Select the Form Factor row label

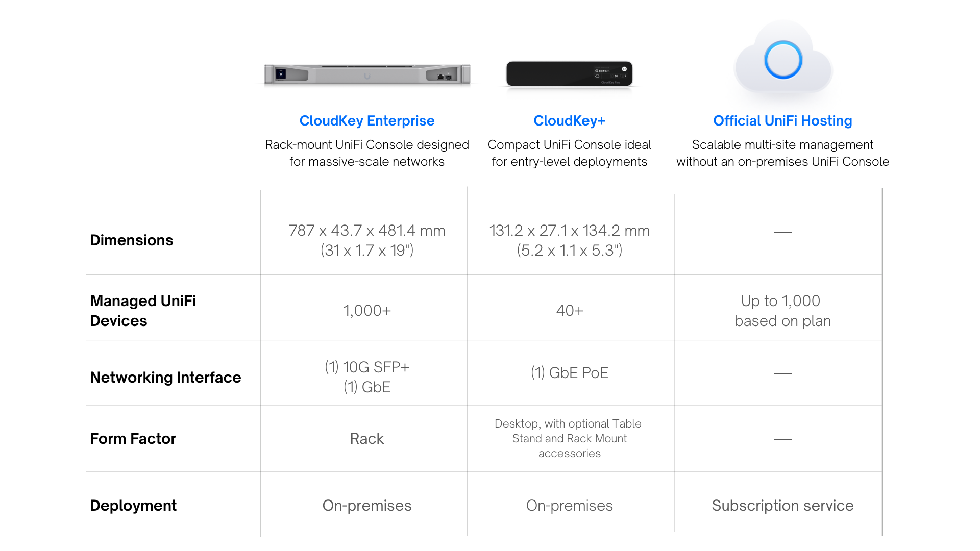click(x=133, y=439)
